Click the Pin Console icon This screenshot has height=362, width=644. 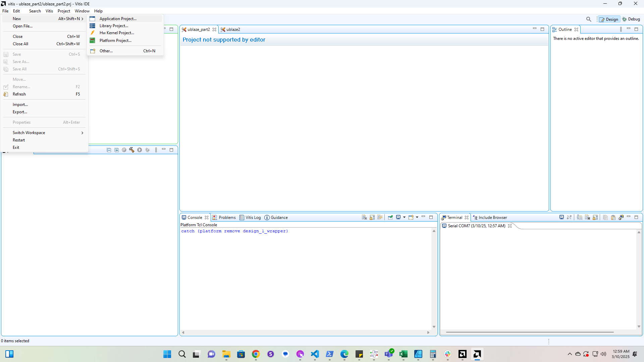[390, 217]
